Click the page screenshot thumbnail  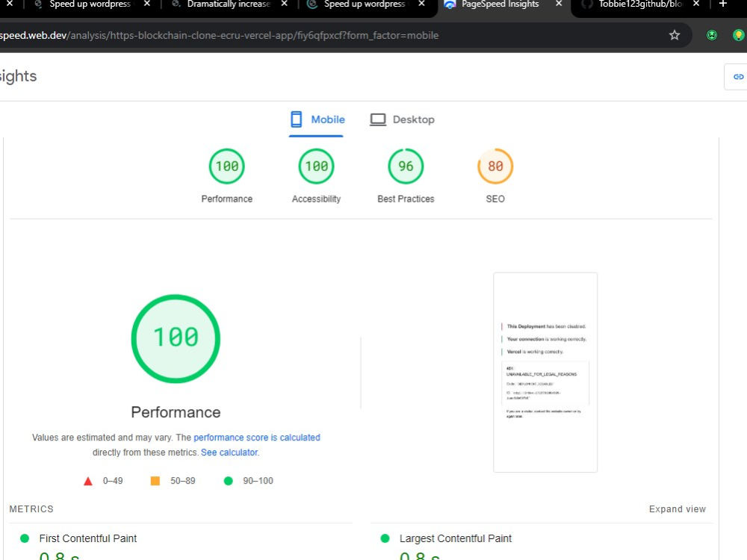(545, 373)
